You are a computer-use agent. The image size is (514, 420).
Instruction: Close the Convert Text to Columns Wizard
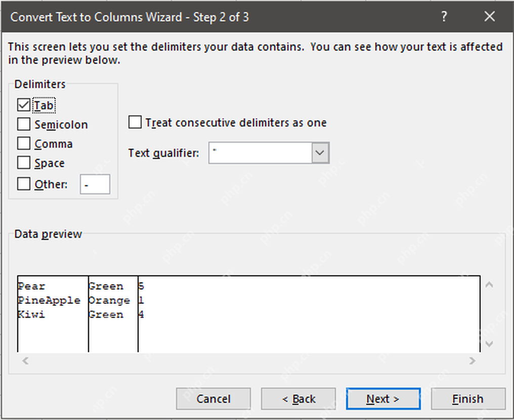click(x=489, y=16)
